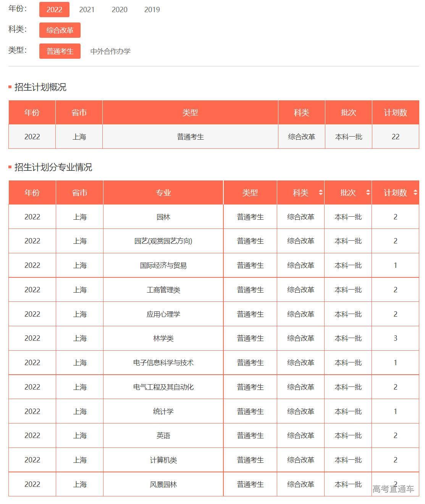Image resolution: width=425 pixels, height=504 pixels.
Task: Click the 综合改革 科类 filter button
Action: click(60, 30)
